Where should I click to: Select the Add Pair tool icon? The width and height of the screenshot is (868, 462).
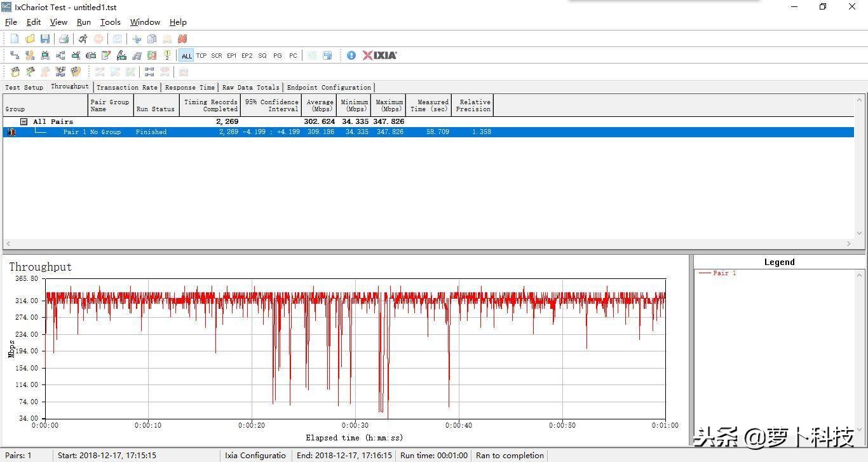tap(14, 55)
